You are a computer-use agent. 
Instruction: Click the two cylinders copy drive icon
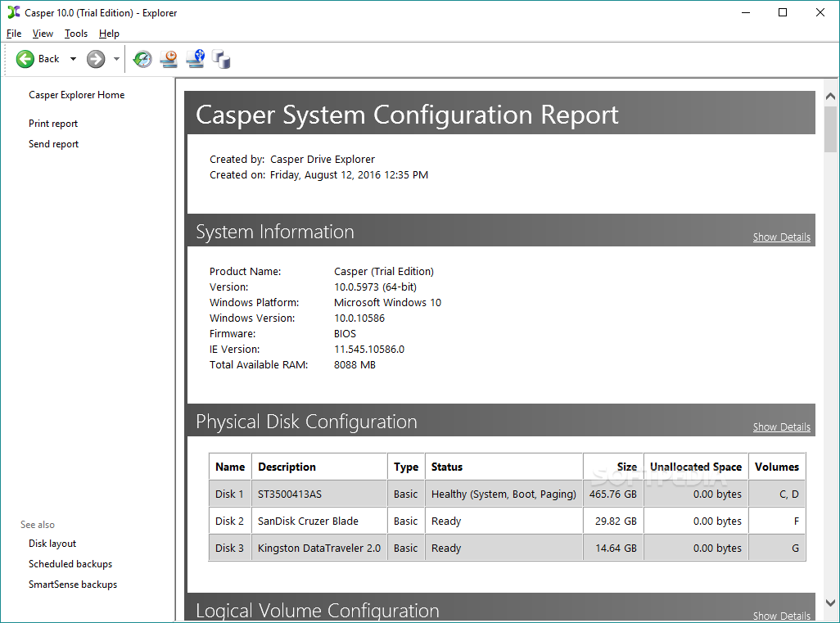221,59
